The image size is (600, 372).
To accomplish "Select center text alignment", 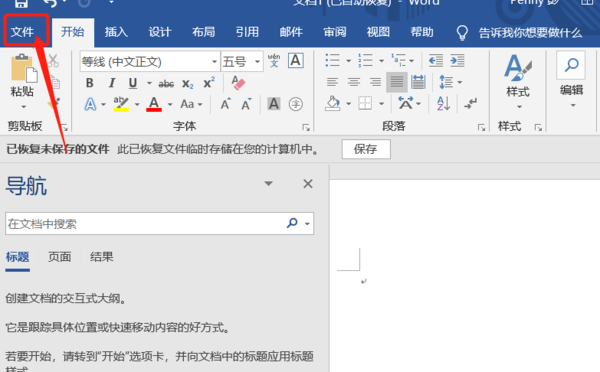I will click(x=354, y=82).
